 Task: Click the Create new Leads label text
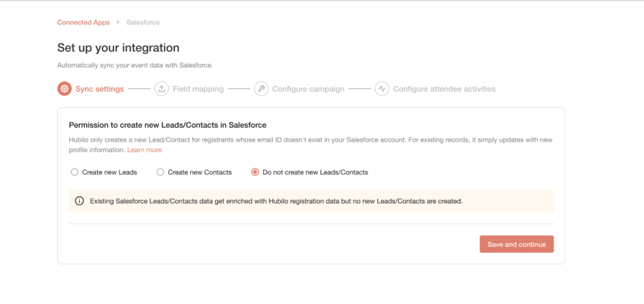[x=110, y=172]
